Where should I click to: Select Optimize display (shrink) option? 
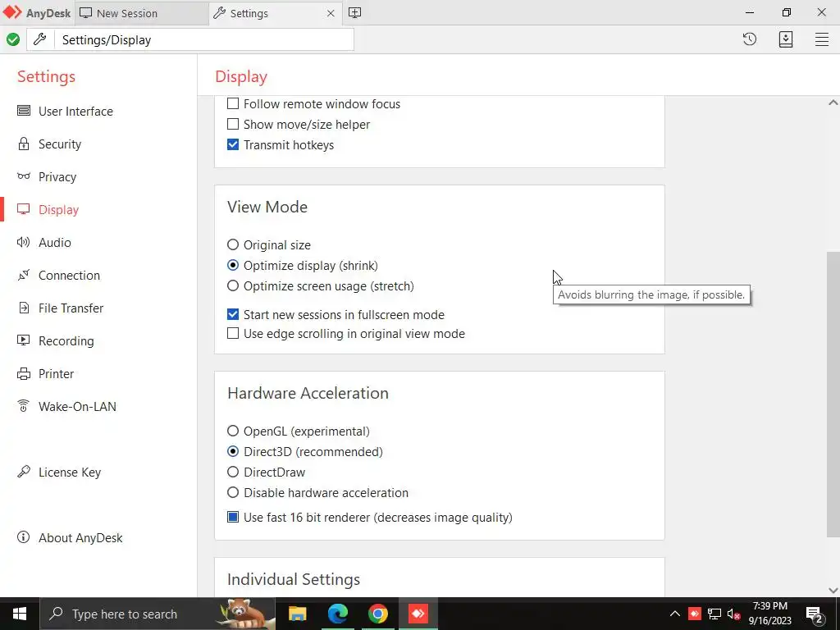233,265
